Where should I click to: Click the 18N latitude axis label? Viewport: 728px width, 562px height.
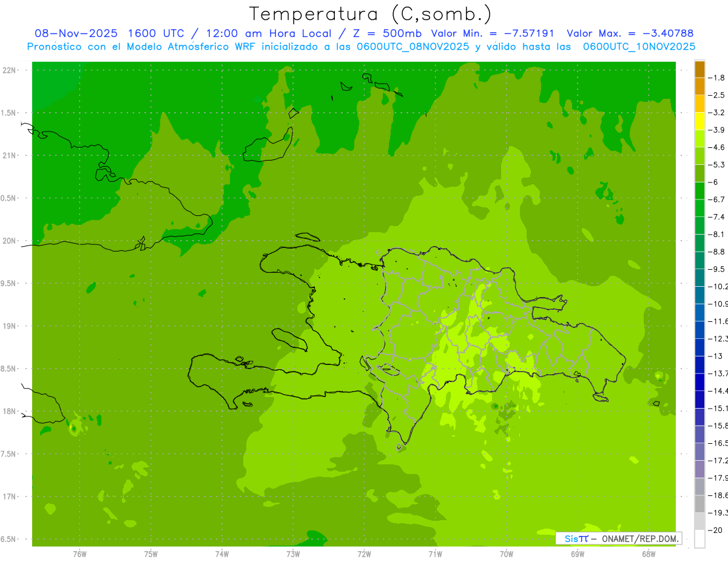[x=9, y=411]
